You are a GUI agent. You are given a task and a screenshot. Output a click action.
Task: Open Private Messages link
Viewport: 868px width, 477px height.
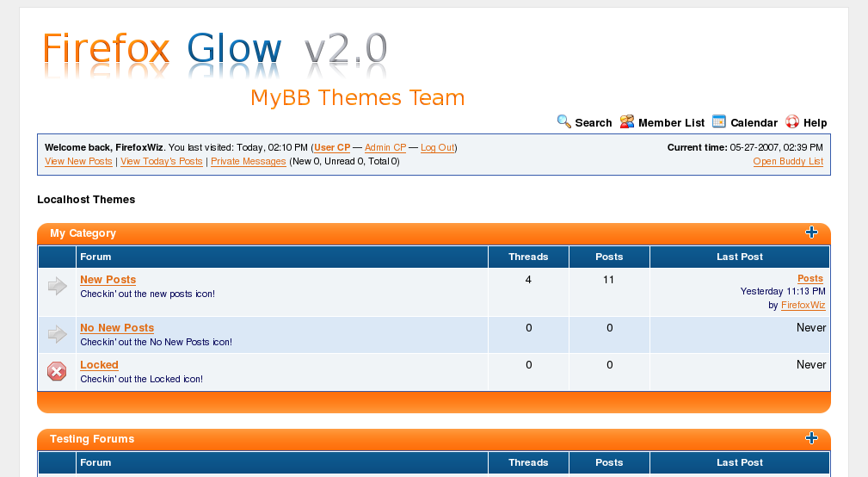coord(249,162)
